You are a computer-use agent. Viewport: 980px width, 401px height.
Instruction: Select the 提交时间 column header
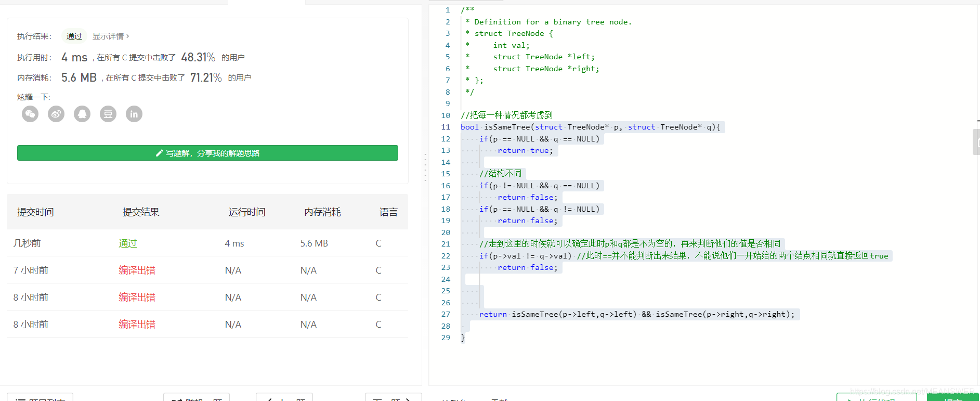click(x=35, y=212)
